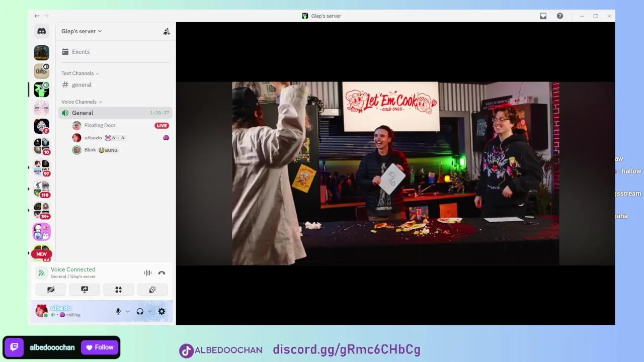Click the call timer 1:20:27
The width and height of the screenshot is (644, 362).
159,113
